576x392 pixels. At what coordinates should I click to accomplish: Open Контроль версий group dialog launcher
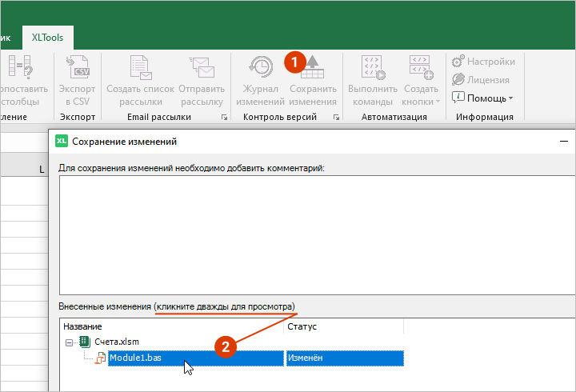click(x=336, y=117)
